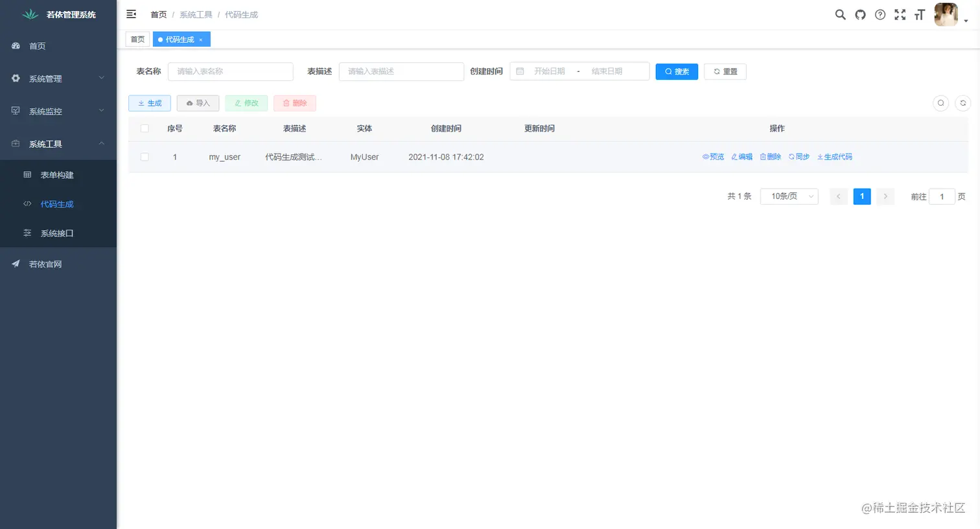
Task: Focus the 表名称 input field
Action: pos(231,71)
